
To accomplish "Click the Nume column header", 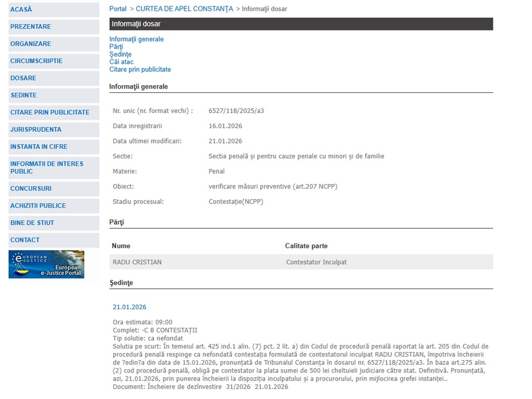I will (x=121, y=246).
